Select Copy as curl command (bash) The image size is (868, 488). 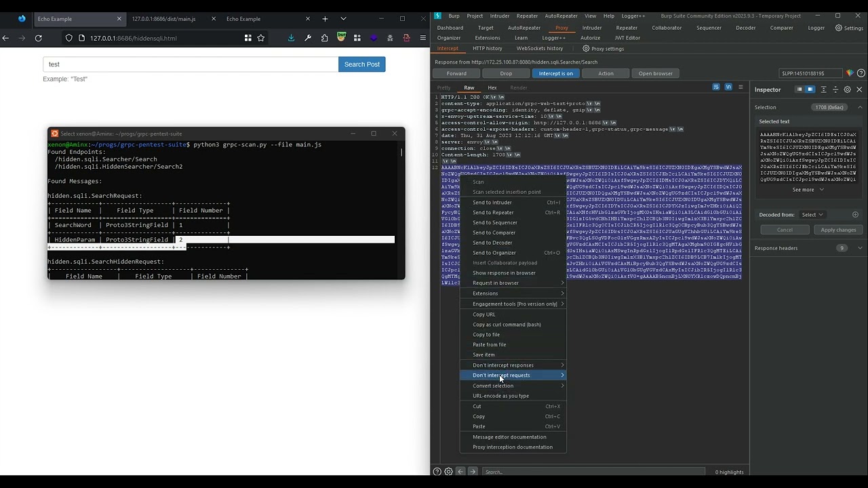coord(513,325)
